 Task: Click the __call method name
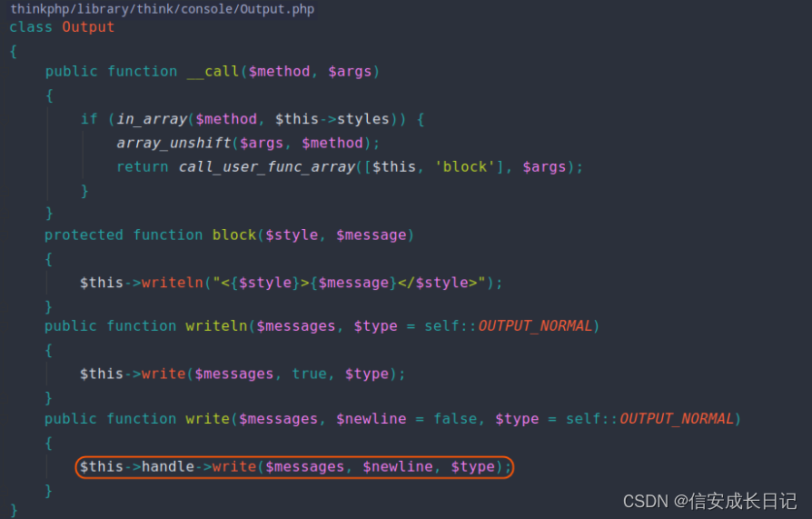click(213, 71)
